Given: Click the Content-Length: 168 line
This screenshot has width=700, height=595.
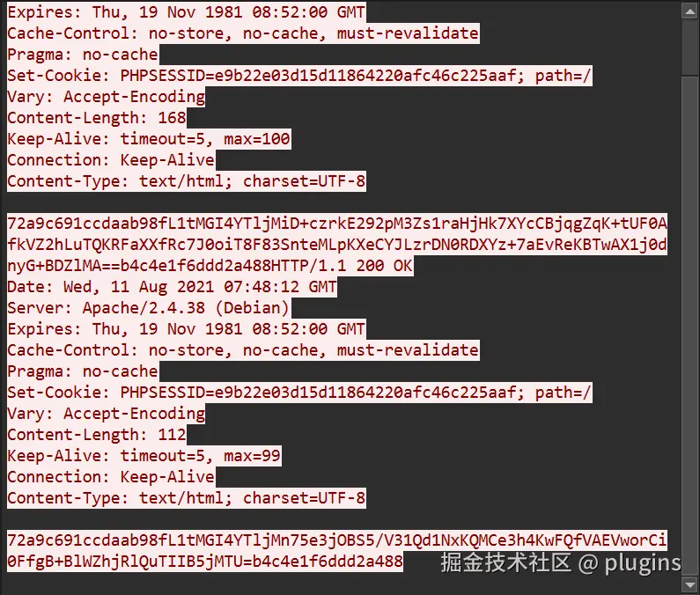Looking at the screenshot, I should point(97,118).
